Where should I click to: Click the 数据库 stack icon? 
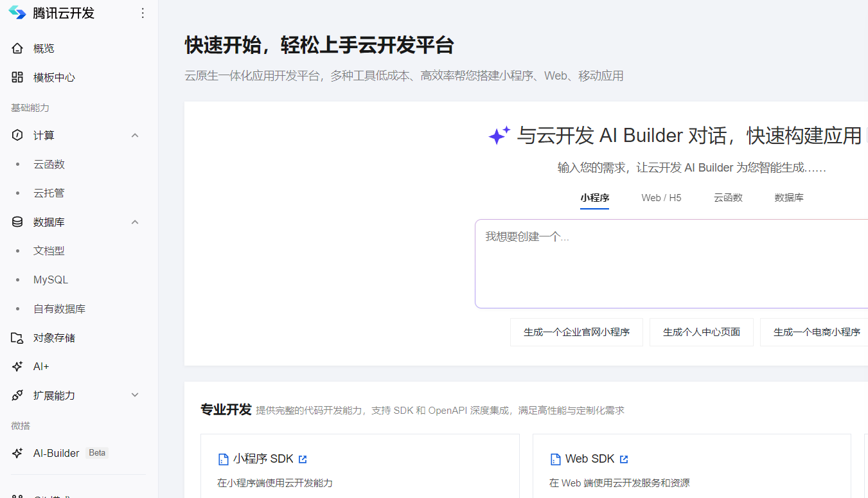[17, 222]
